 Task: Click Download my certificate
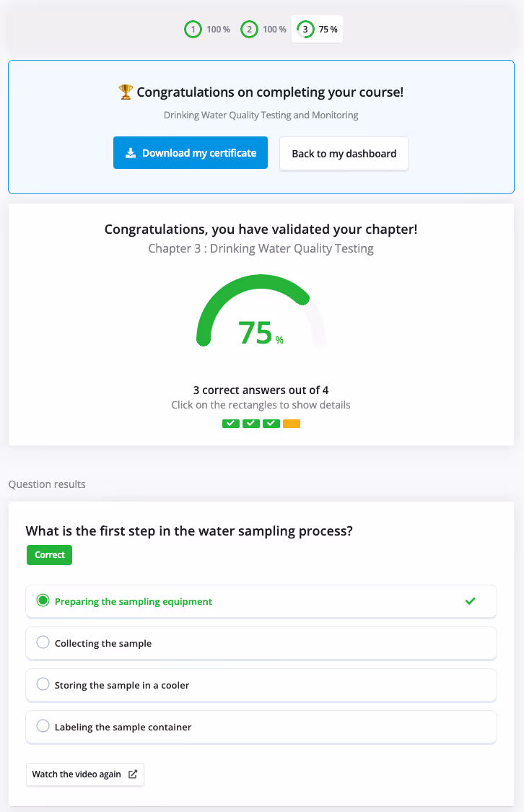[190, 152]
